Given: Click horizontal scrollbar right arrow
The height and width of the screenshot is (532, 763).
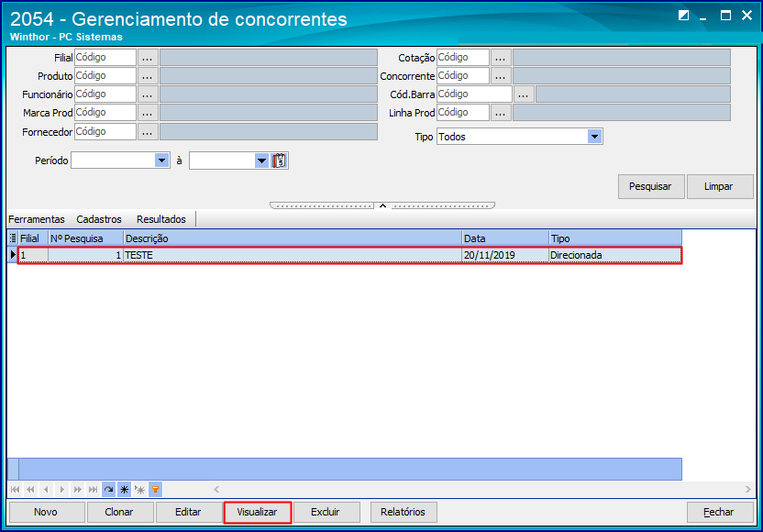Looking at the screenshot, I should [748, 489].
